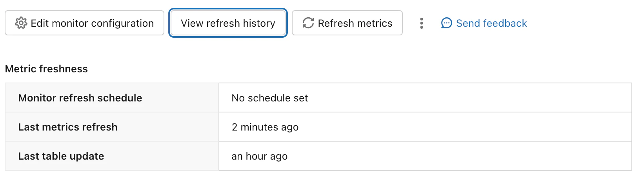Screen dimensions: 644x184
Task: Select the Last table update label
Action: coord(61,156)
